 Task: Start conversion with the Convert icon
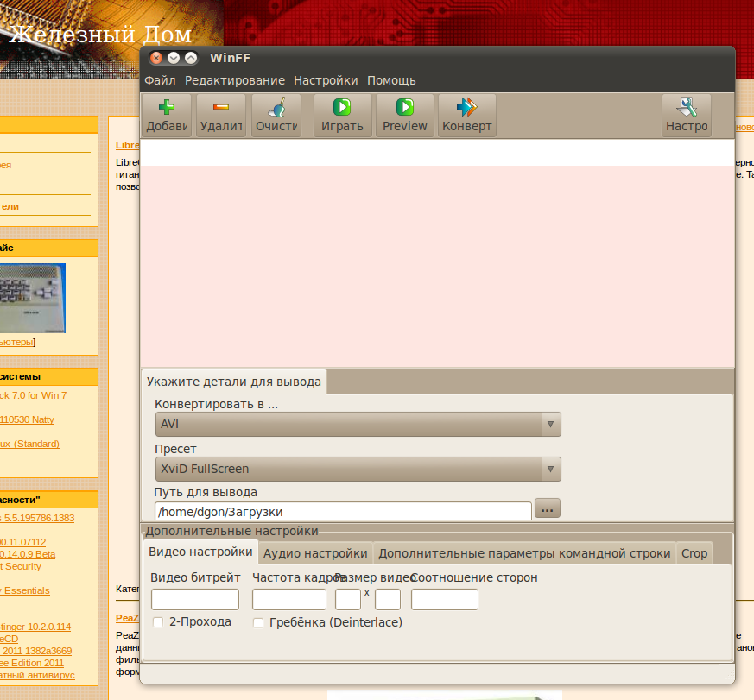click(466, 108)
